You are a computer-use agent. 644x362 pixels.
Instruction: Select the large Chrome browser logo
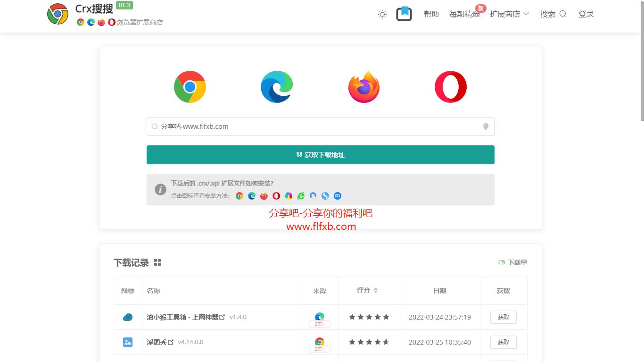pos(190,87)
